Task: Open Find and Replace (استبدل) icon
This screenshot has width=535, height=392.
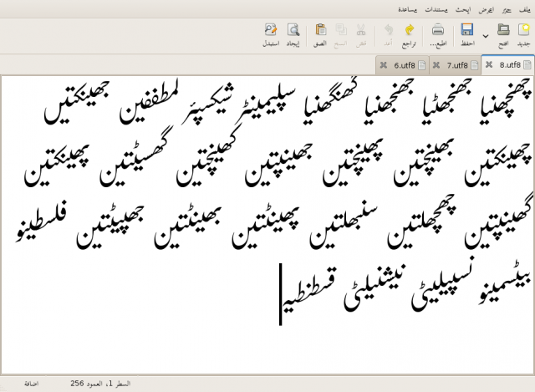Action: click(271, 30)
